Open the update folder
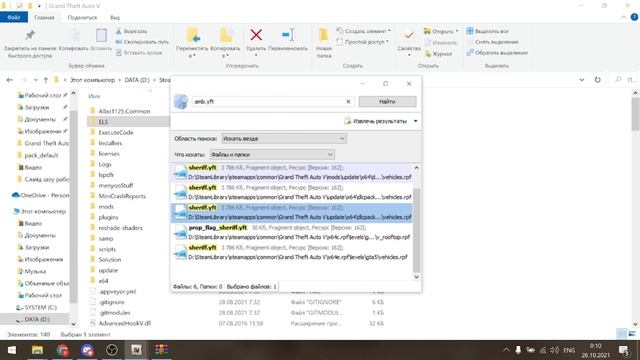This screenshot has height=360, width=640. 108,270
